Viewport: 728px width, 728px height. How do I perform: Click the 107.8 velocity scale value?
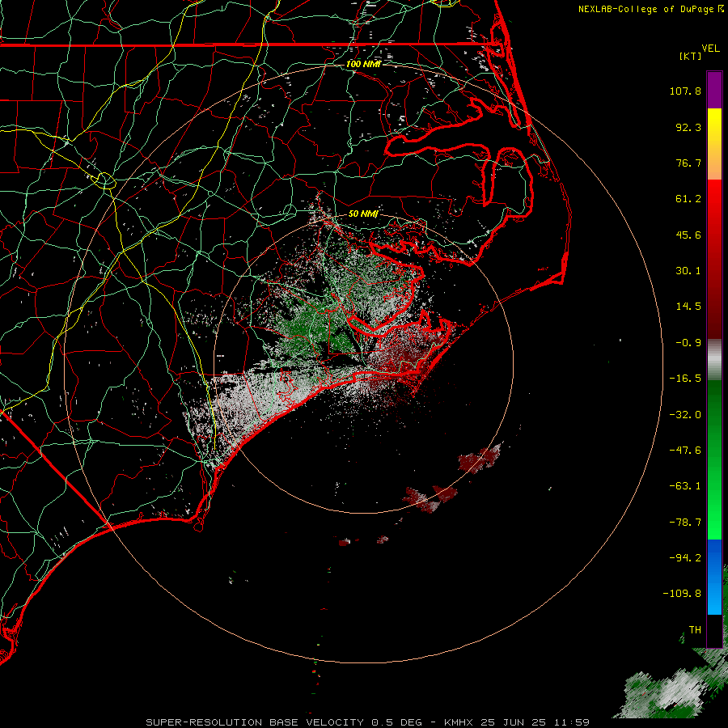tap(685, 91)
